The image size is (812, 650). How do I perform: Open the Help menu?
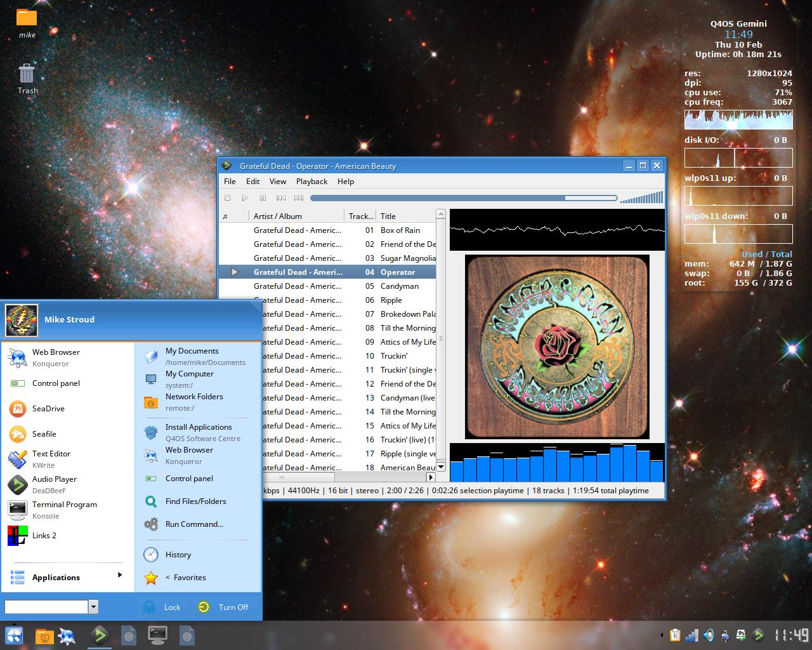346,182
